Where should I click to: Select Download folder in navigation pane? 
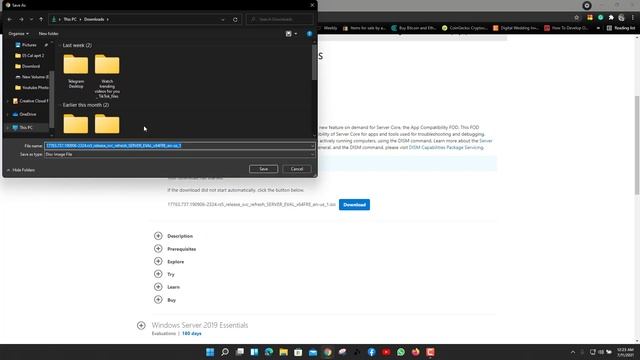pos(31,66)
